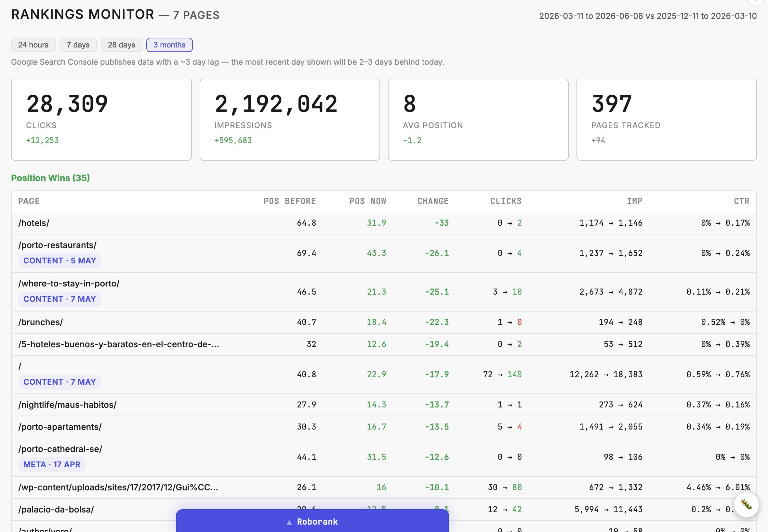This screenshot has width=768, height=532.
Task: Switch to the 28 days range
Action: [x=121, y=45]
